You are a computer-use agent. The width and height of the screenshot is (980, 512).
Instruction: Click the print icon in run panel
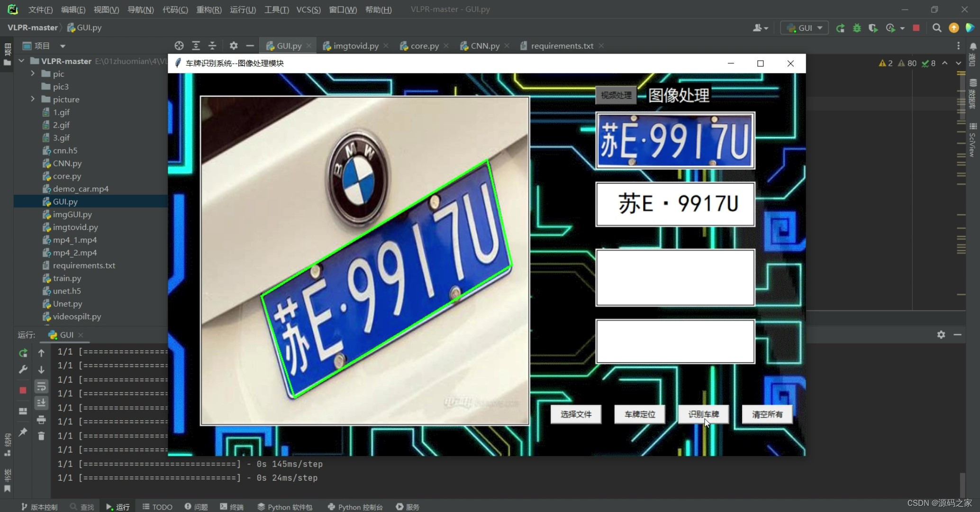point(41,420)
